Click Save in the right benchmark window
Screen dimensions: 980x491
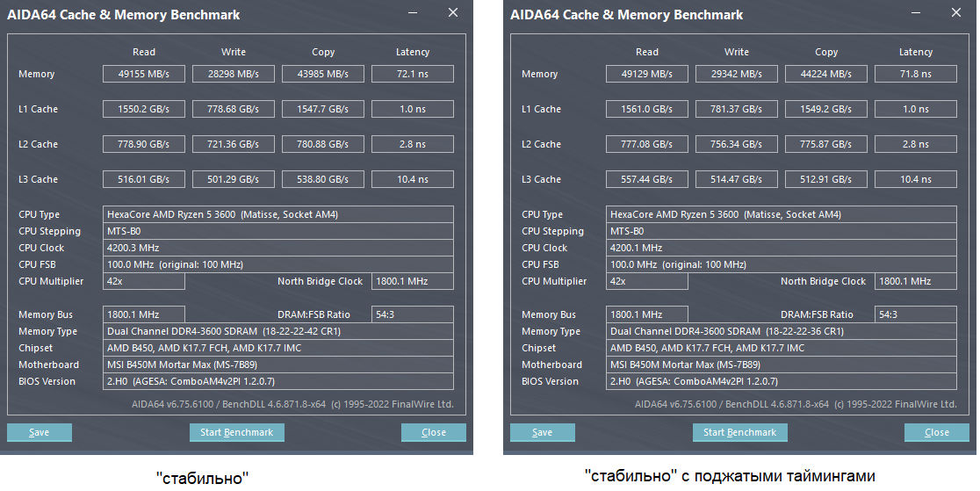click(543, 432)
